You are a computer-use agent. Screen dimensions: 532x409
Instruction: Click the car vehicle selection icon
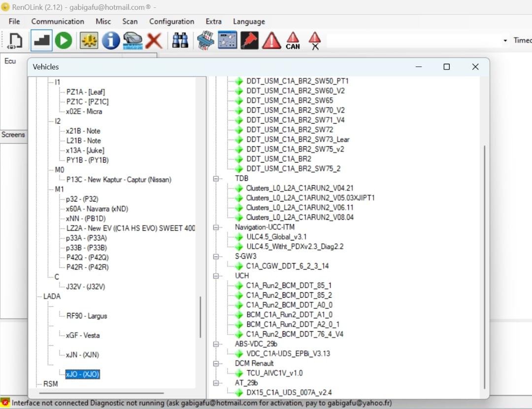(133, 40)
